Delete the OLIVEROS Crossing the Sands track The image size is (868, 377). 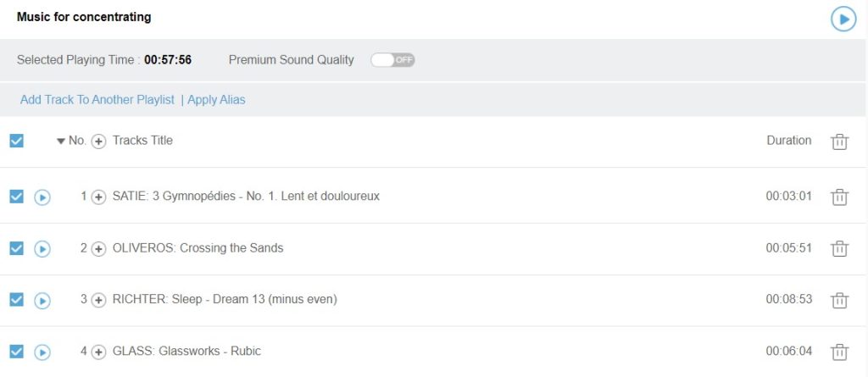point(839,248)
